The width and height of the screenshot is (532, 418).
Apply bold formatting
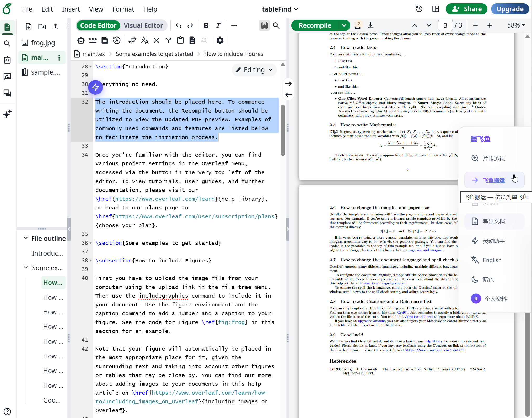[x=206, y=25]
